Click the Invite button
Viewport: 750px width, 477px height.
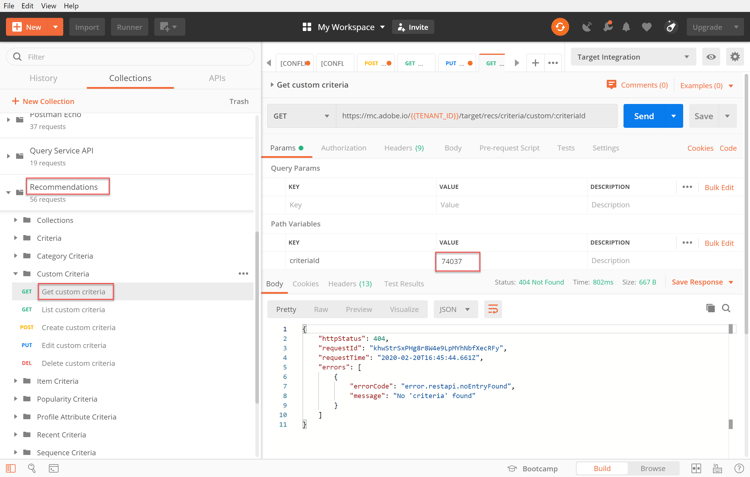tap(413, 27)
